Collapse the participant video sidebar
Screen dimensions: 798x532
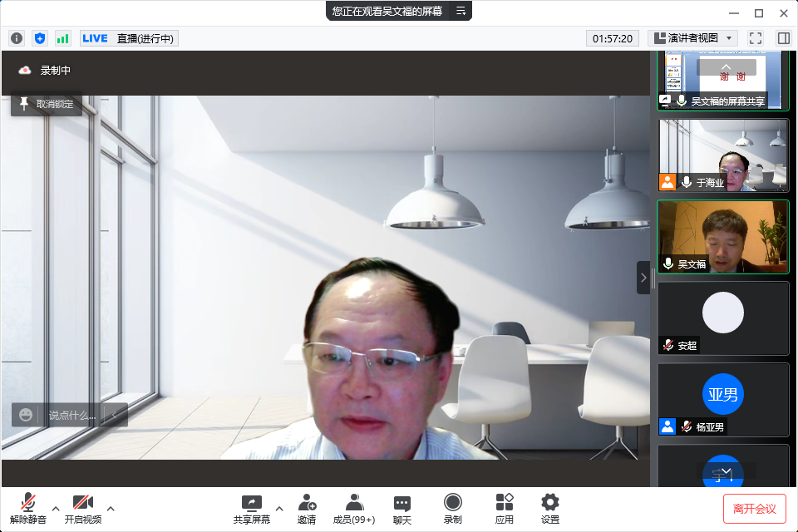[x=643, y=278]
